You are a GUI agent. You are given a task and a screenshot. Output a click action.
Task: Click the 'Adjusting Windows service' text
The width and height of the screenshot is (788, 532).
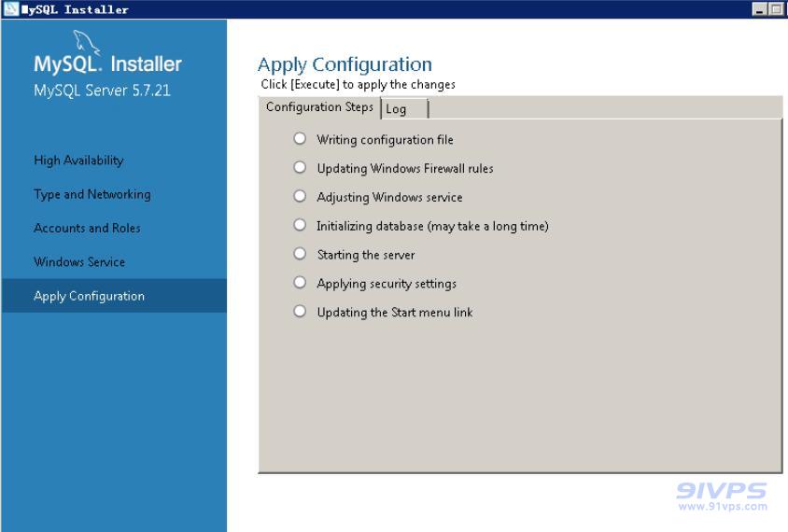(x=389, y=198)
